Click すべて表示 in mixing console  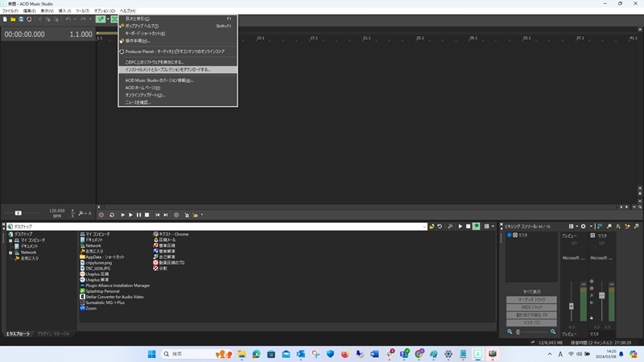coord(531,292)
